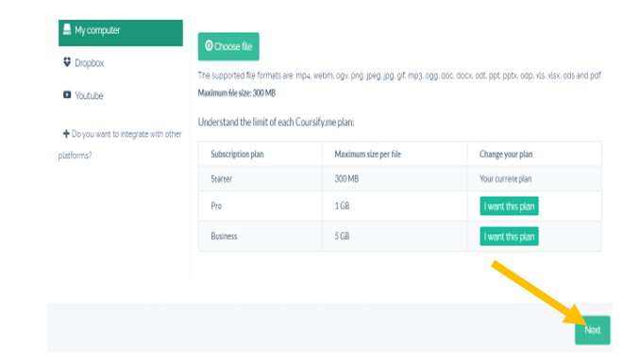Click the Maximum size per file header

pos(367,154)
